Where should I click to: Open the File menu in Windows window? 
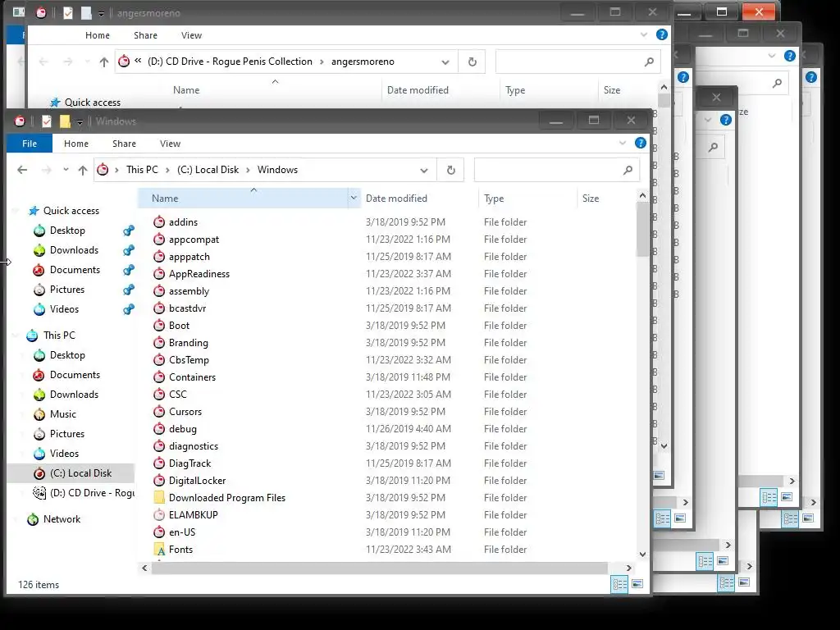30,144
